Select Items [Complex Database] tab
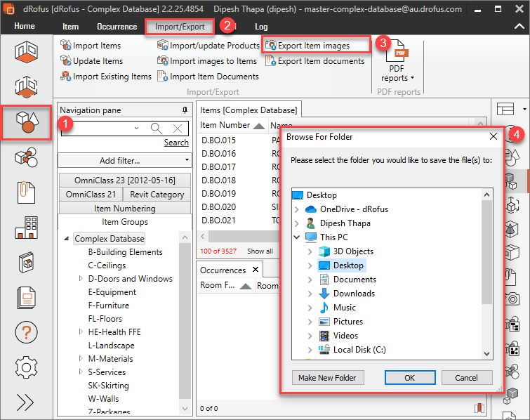This screenshot has width=530, height=420. coord(249,110)
